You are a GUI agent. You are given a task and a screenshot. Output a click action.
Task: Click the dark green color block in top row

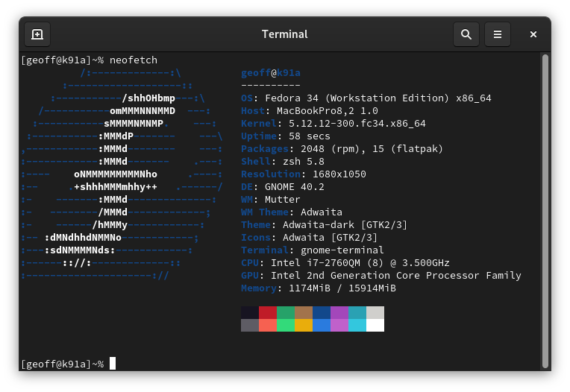[x=286, y=312]
